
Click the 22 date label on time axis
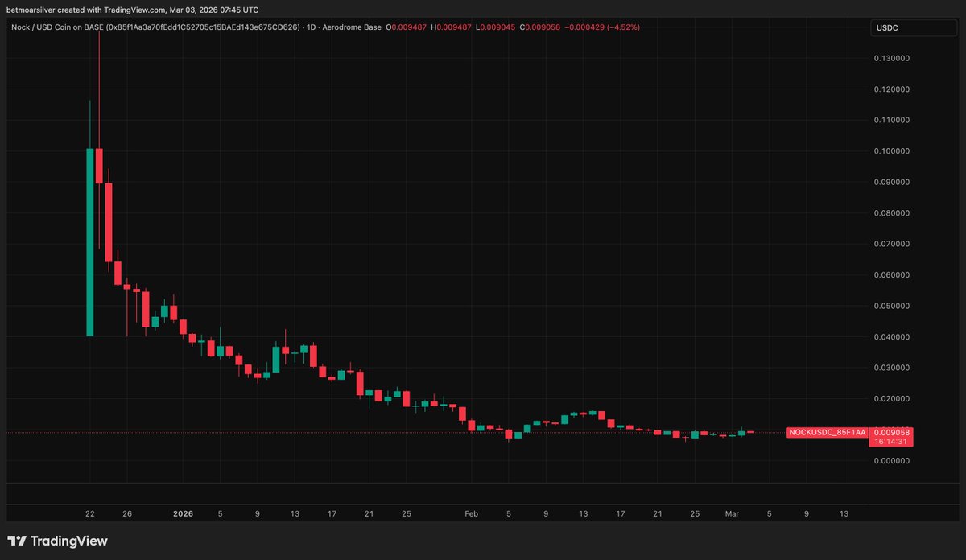tap(90, 513)
